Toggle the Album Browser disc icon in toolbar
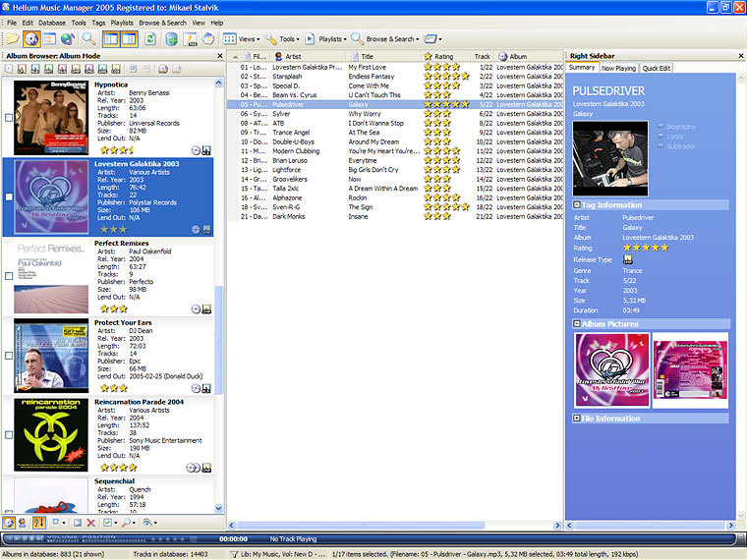The width and height of the screenshot is (747, 560). [31, 39]
